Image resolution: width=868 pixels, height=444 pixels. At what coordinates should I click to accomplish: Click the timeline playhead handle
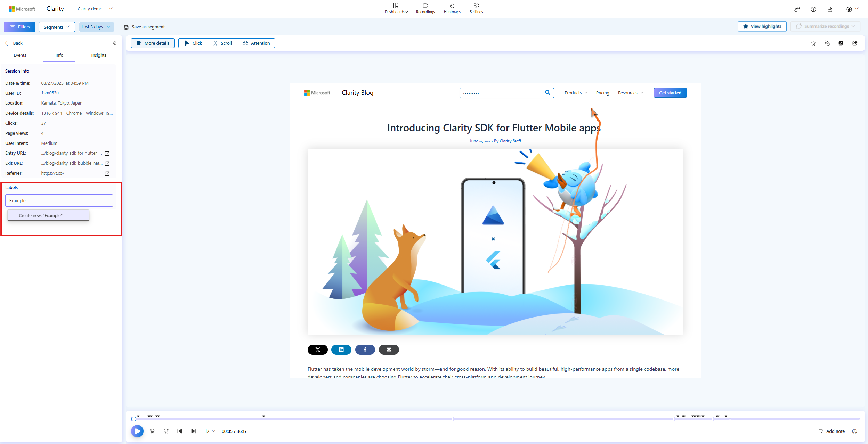(x=134, y=419)
